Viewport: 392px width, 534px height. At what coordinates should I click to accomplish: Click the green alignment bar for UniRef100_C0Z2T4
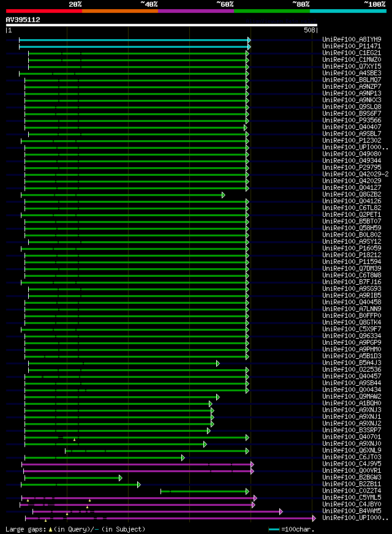(205, 491)
